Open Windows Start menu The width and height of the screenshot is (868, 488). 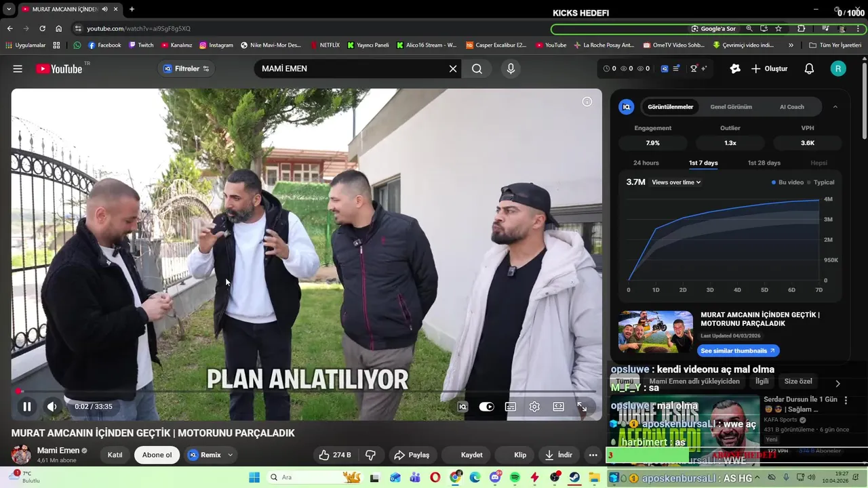pos(254,478)
